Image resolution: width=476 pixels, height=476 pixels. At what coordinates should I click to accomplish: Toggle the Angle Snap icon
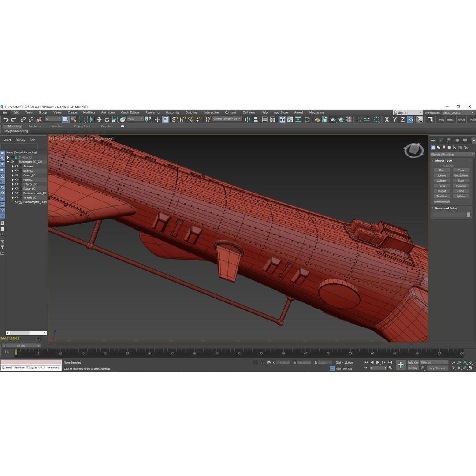click(183, 119)
